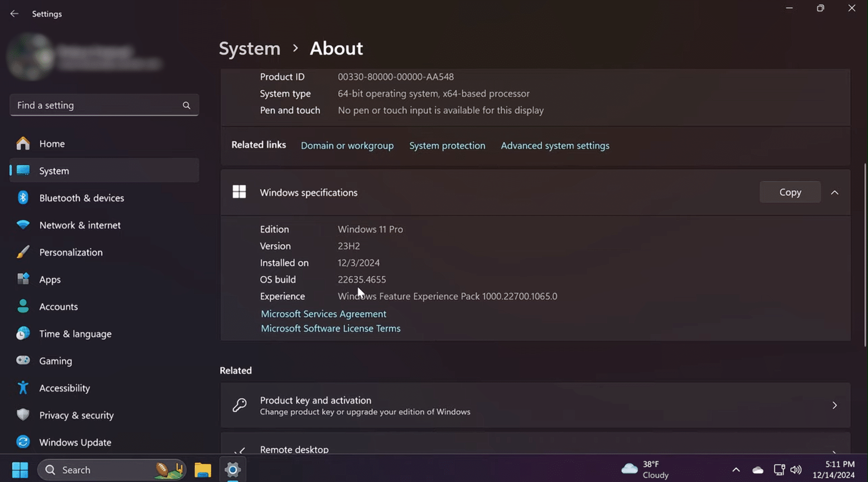Click the key icon for product activation
The image size is (868, 482).
tap(239, 405)
